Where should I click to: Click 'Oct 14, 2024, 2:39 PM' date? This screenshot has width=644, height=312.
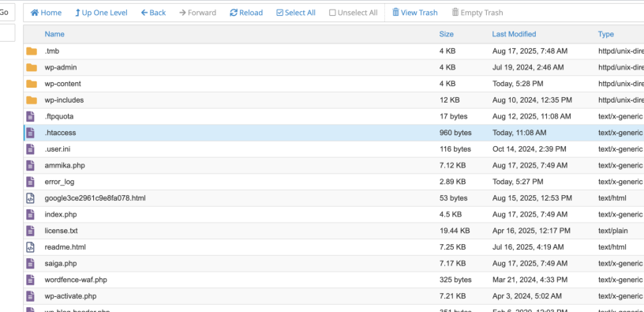[x=530, y=149]
